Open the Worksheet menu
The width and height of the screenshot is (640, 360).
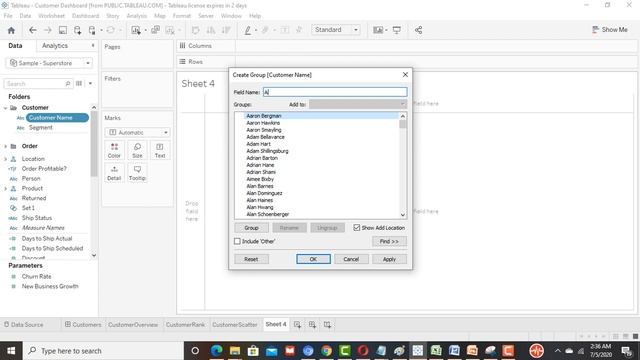51,16
